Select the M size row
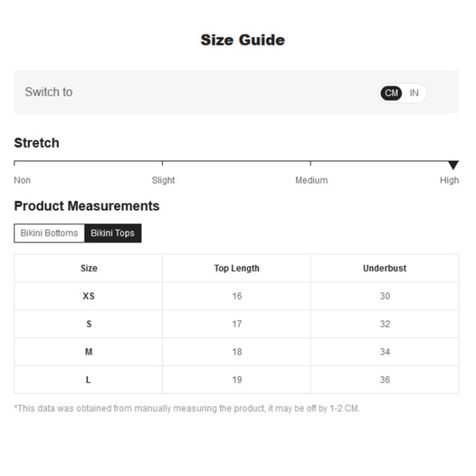Image resolution: width=476 pixels, height=476 pixels. [89, 352]
